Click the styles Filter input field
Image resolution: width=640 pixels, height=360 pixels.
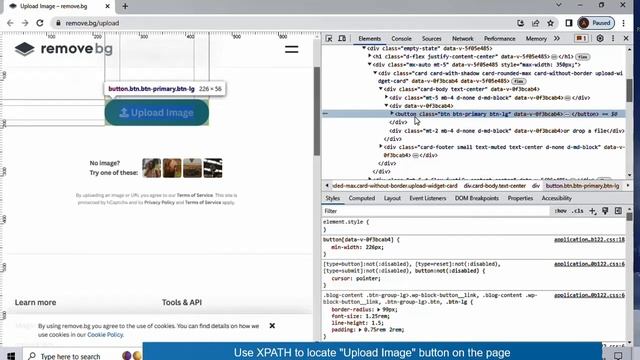pyautogui.click(x=436, y=211)
